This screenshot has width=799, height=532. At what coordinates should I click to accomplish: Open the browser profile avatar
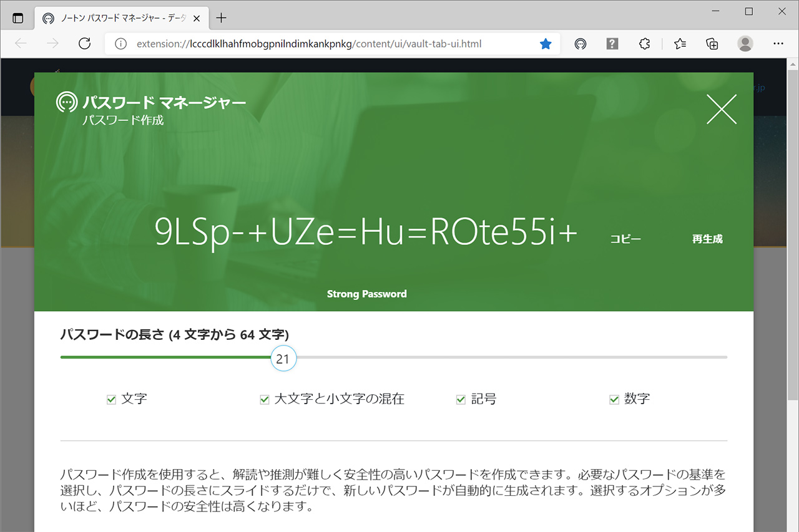point(745,44)
